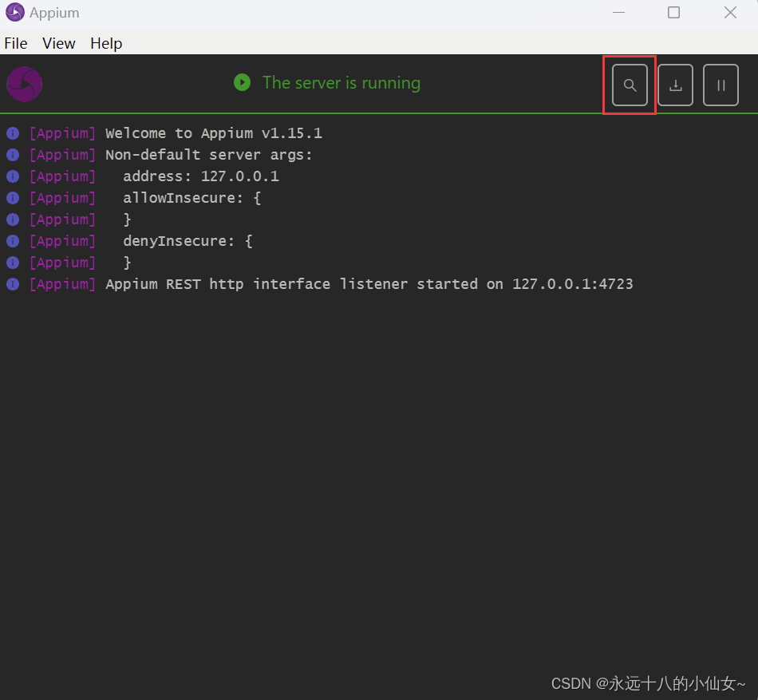
Task: Click Appium icon in the title bar
Action: (x=15, y=13)
